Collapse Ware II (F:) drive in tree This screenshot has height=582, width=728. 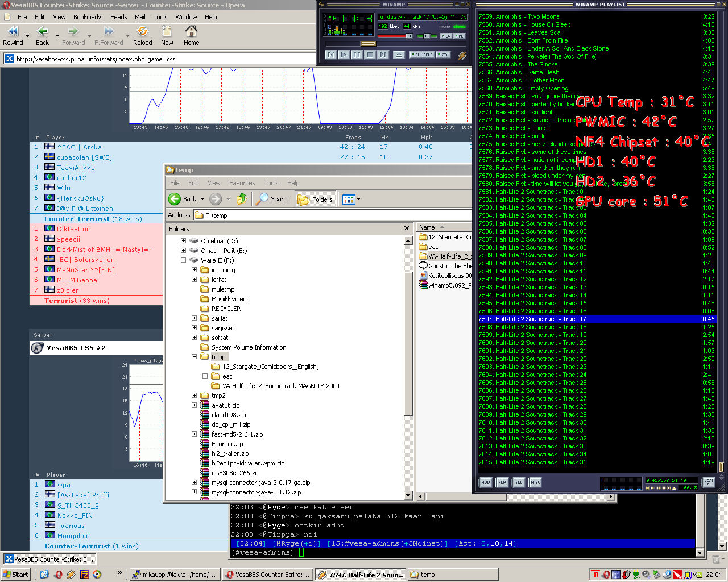pyautogui.click(x=183, y=260)
